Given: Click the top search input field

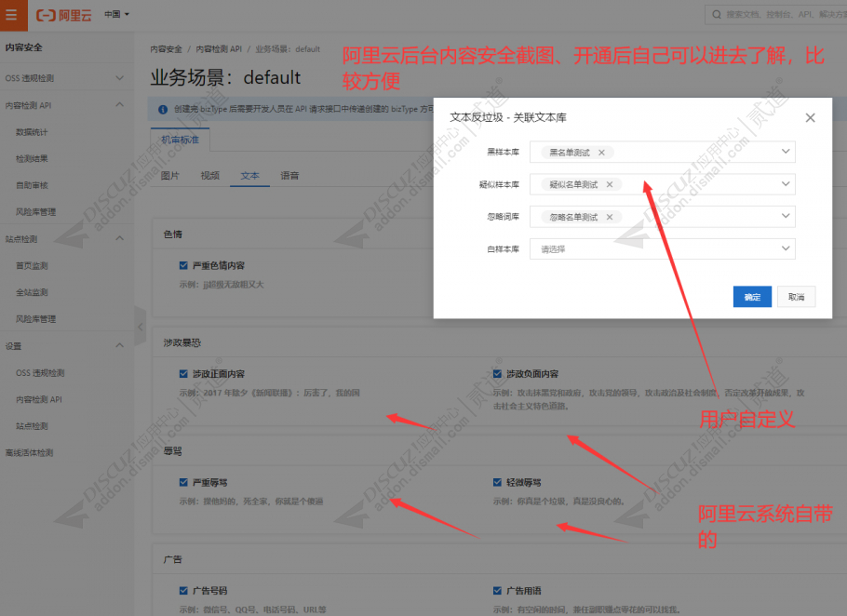Looking at the screenshot, I should (776, 15).
